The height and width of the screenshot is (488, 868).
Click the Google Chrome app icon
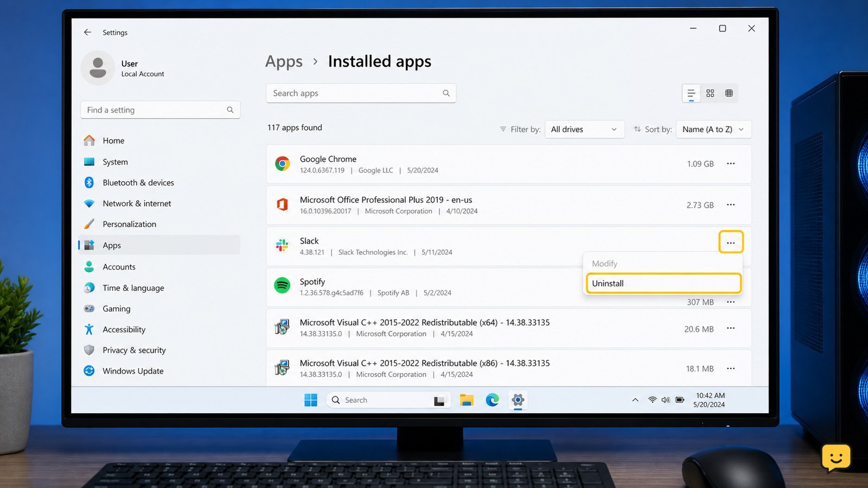coord(282,163)
